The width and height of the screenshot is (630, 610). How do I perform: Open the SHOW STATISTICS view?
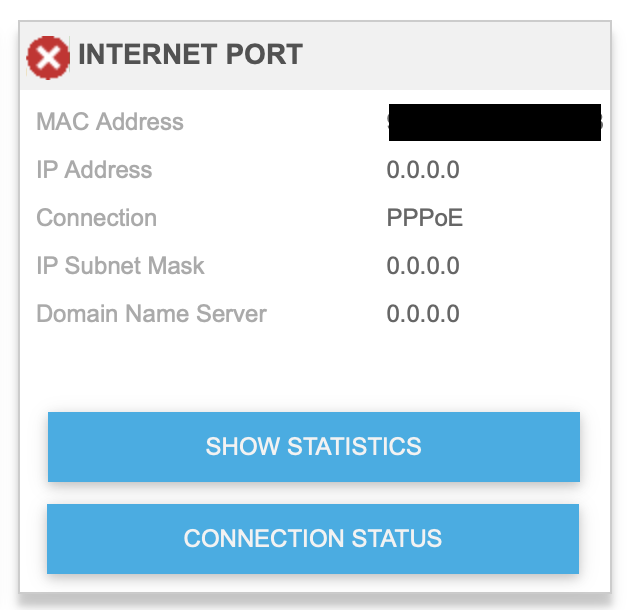(x=313, y=446)
